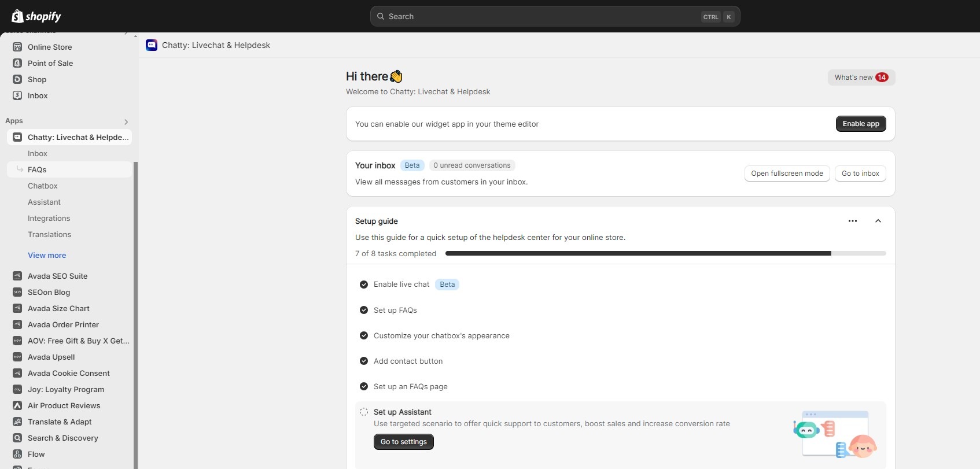Click the Shopify logo

coord(36,16)
